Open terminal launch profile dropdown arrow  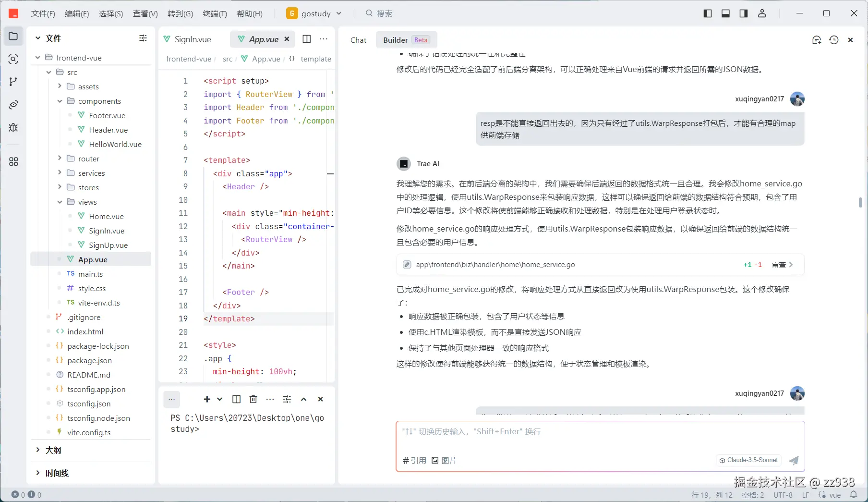220,399
